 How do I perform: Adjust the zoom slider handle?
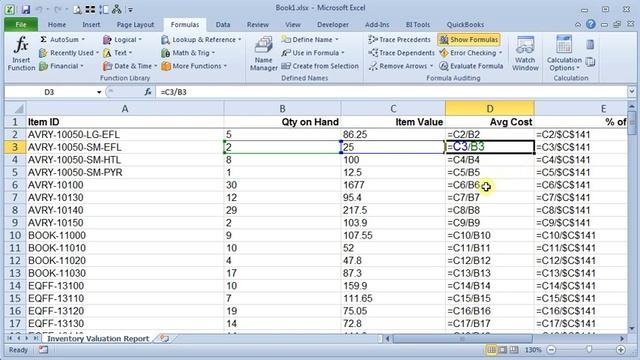tap(589, 350)
